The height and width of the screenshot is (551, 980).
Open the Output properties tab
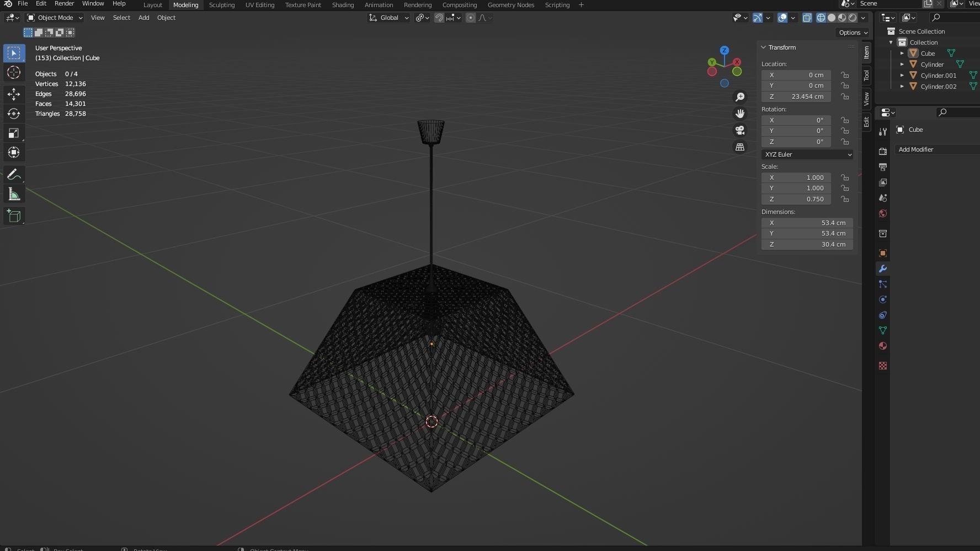coord(883,167)
